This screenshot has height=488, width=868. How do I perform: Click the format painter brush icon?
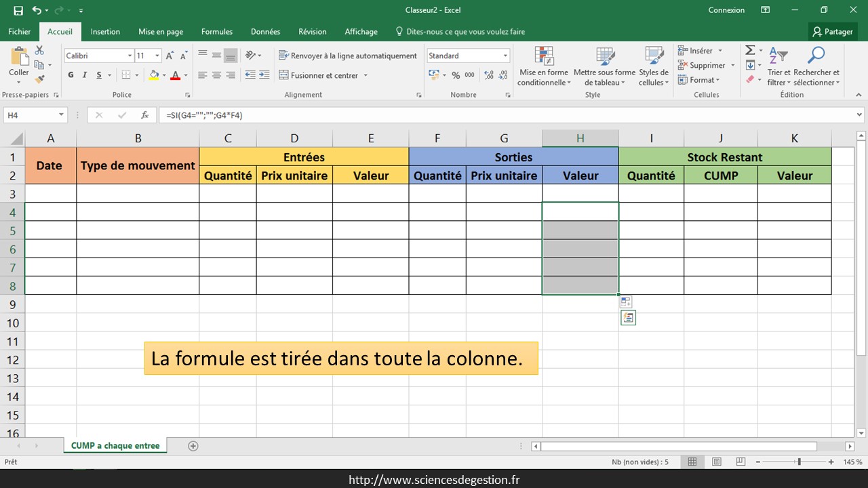(39, 79)
